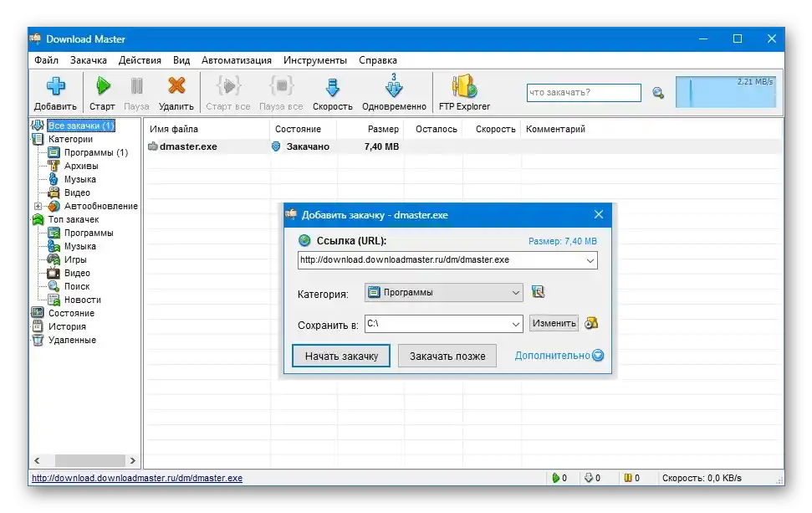Expand the Автообновление tree node

point(38,206)
